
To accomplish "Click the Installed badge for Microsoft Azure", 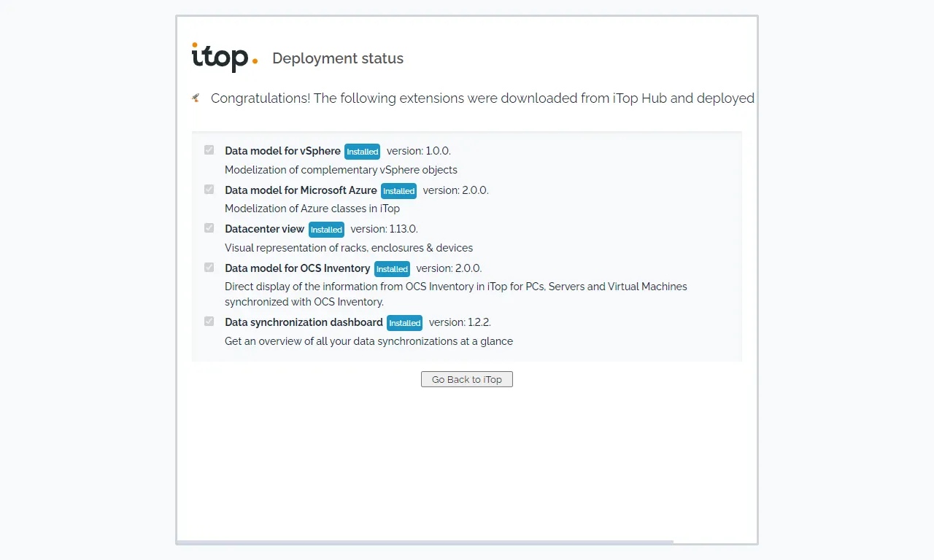I will [399, 191].
